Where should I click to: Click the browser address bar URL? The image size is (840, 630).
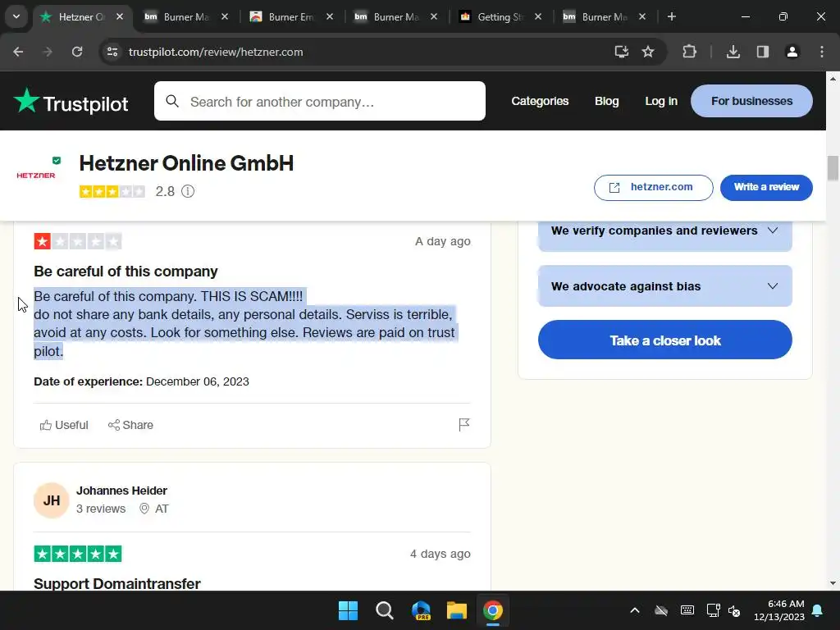click(216, 52)
